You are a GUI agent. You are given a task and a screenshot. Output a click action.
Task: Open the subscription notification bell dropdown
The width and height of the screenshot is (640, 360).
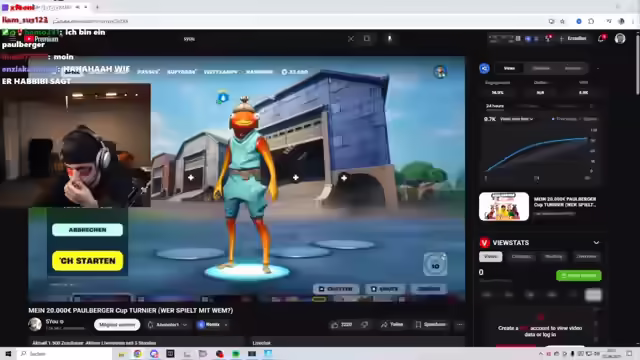pos(167,325)
